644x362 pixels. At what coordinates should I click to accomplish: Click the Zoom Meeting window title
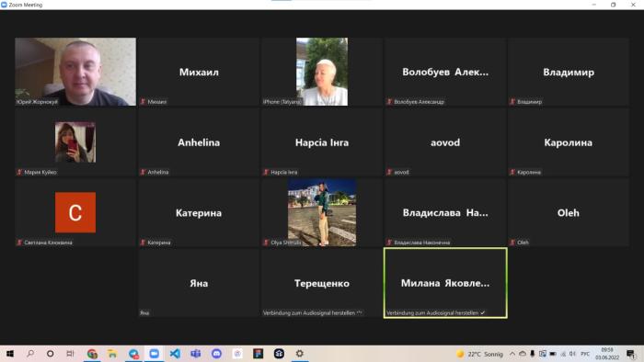coord(26,5)
